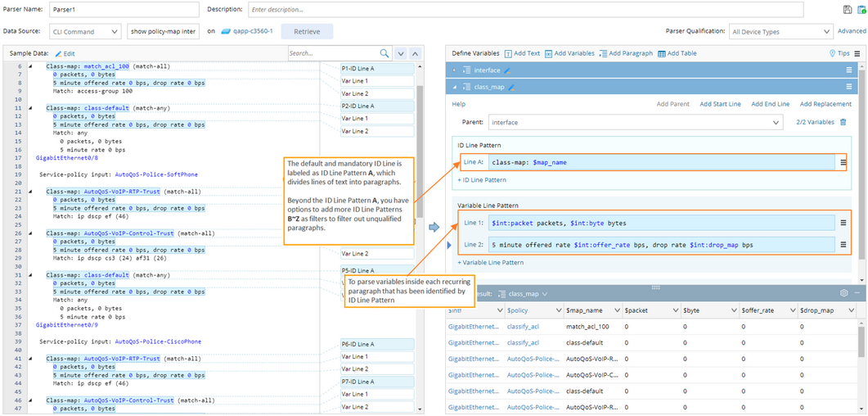Open Parser Qualification device types dropdown
Viewport: 868px width, 416px height.
tap(780, 31)
